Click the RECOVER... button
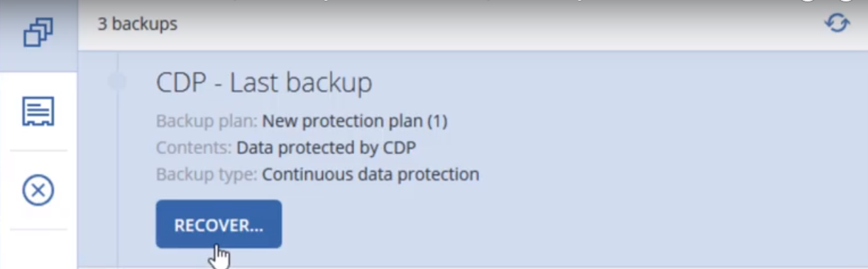 click(x=219, y=225)
